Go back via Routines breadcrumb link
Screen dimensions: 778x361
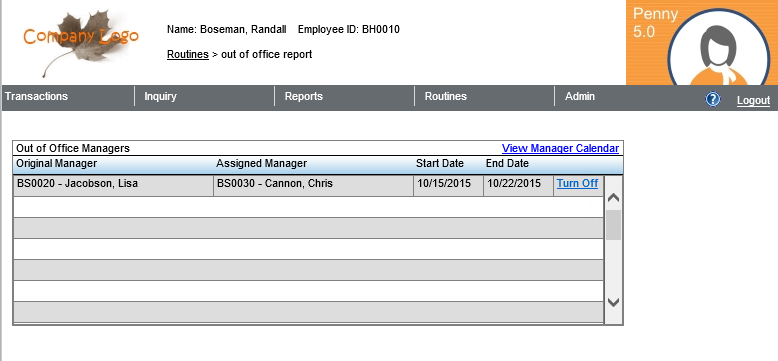(x=188, y=55)
